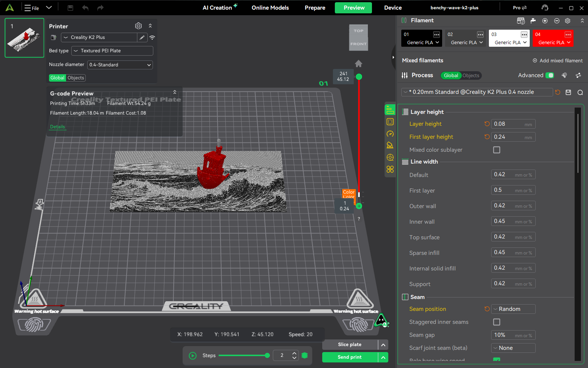Image resolution: width=588 pixels, height=368 pixels.
Task: Add a filament with the plus icon
Action: pos(545,21)
